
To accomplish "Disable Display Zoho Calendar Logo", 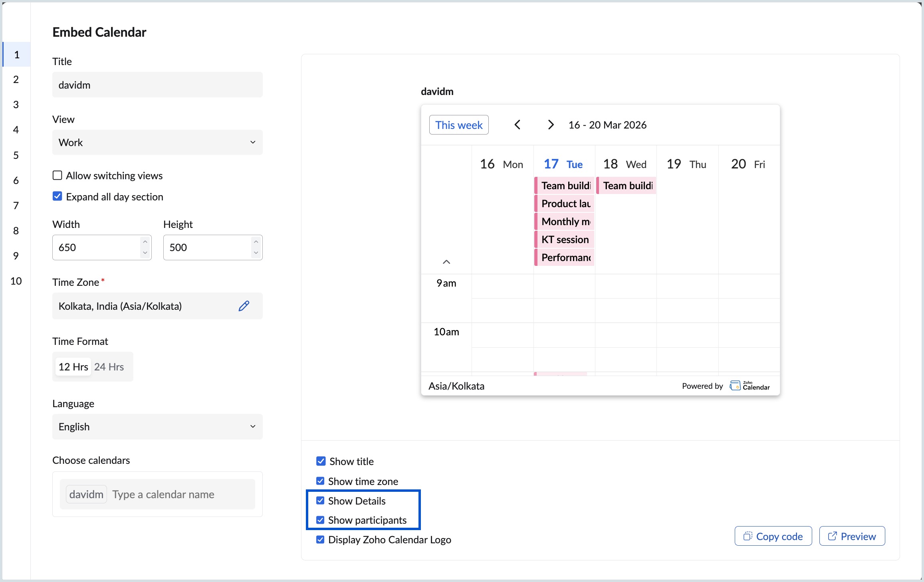I will (x=320, y=539).
